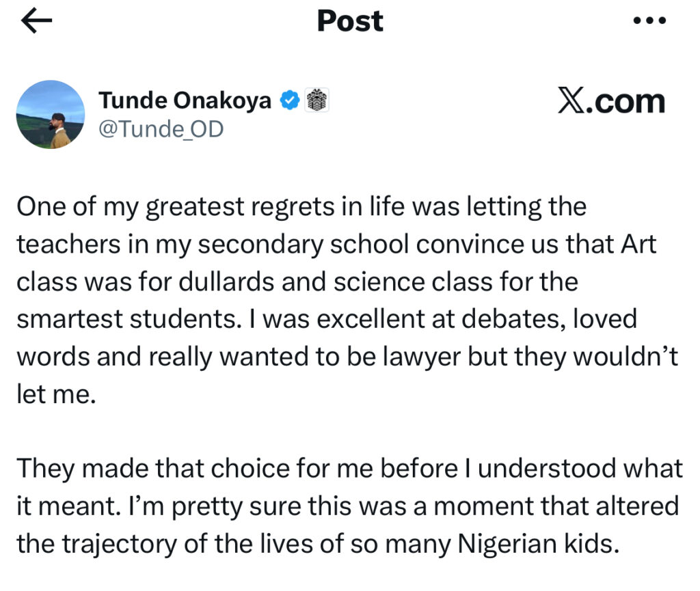
Task: Select the affiliation badge beside the checkmark
Action: click(x=317, y=99)
